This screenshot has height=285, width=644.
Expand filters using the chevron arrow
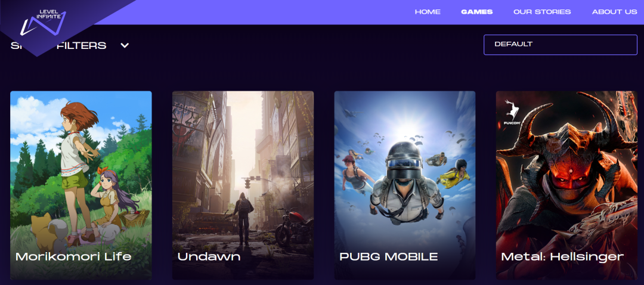(125, 45)
